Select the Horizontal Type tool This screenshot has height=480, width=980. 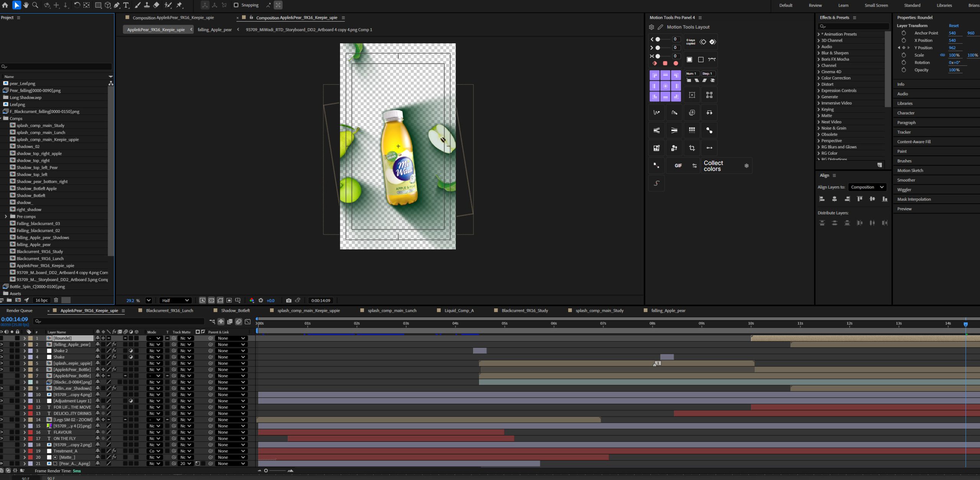(126, 5)
